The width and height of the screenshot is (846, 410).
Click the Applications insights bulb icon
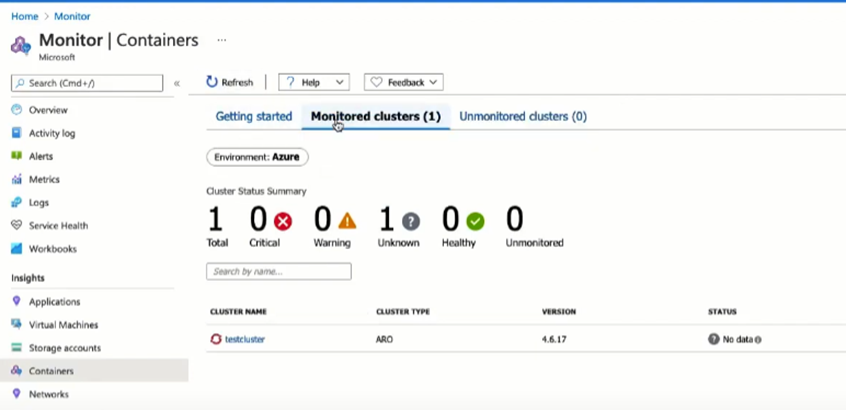pyautogui.click(x=17, y=301)
